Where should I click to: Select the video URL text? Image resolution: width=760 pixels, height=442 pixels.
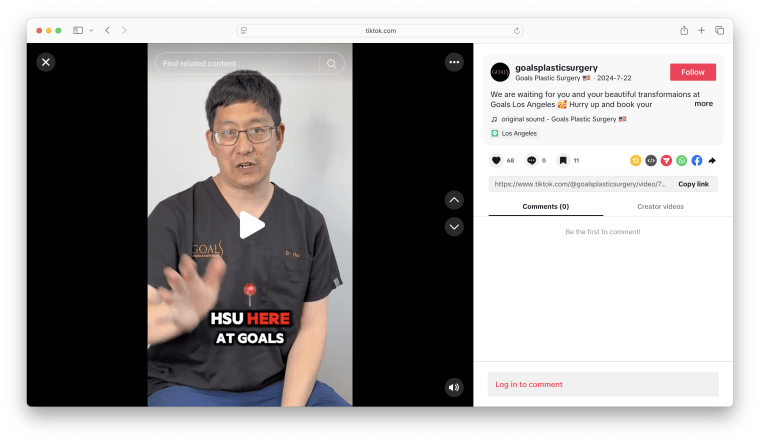coord(580,184)
